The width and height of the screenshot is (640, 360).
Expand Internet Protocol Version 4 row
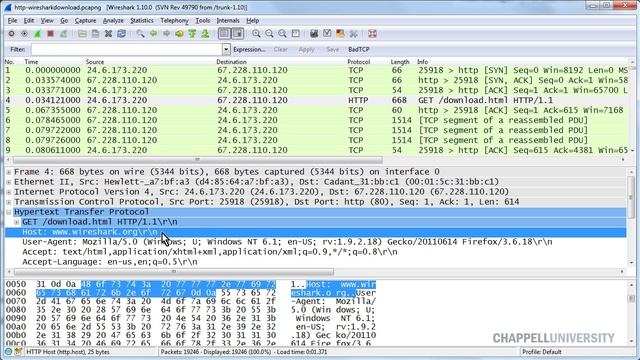(9, 192)
